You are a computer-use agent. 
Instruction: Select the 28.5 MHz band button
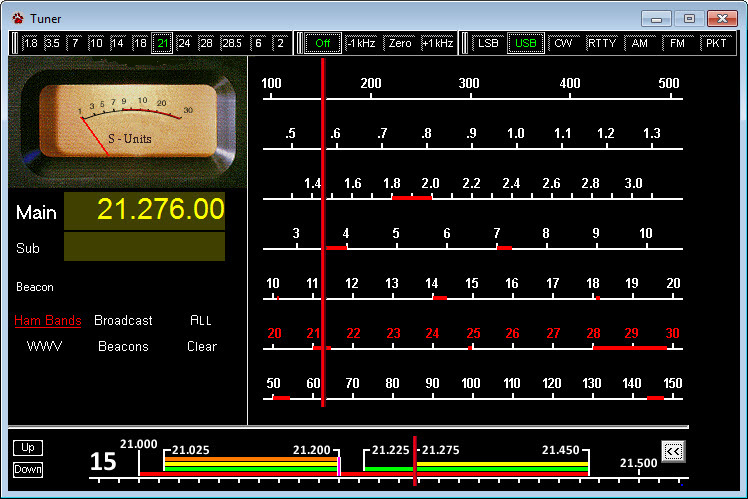click(x=232, y=43)
